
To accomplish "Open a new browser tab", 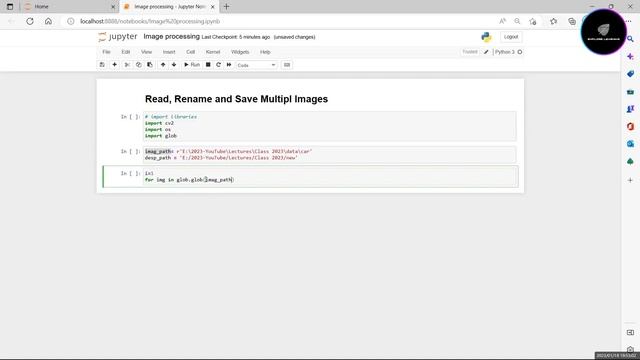I will click(x=227, y=7).
